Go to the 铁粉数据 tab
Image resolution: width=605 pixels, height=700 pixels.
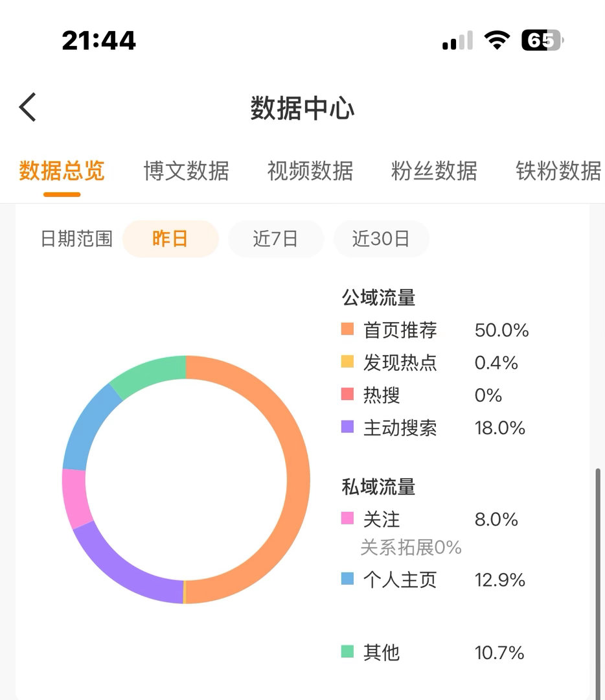(x=558, y=171)
